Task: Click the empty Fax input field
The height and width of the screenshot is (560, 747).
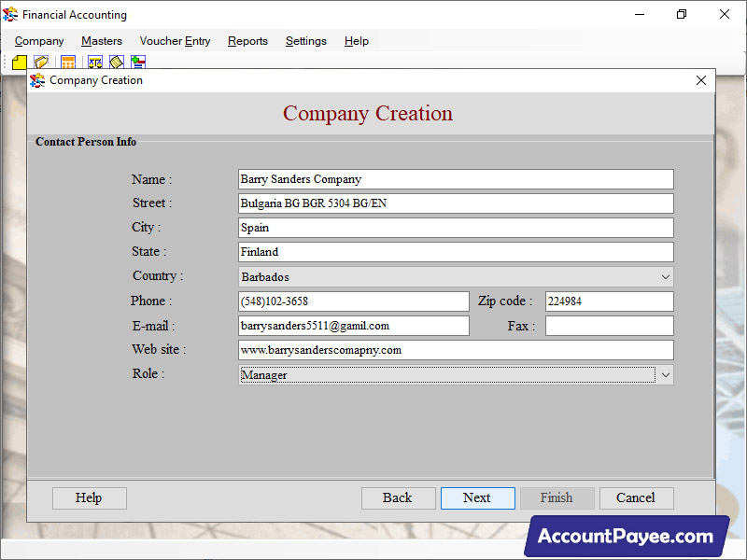Action: click(610, 326)
